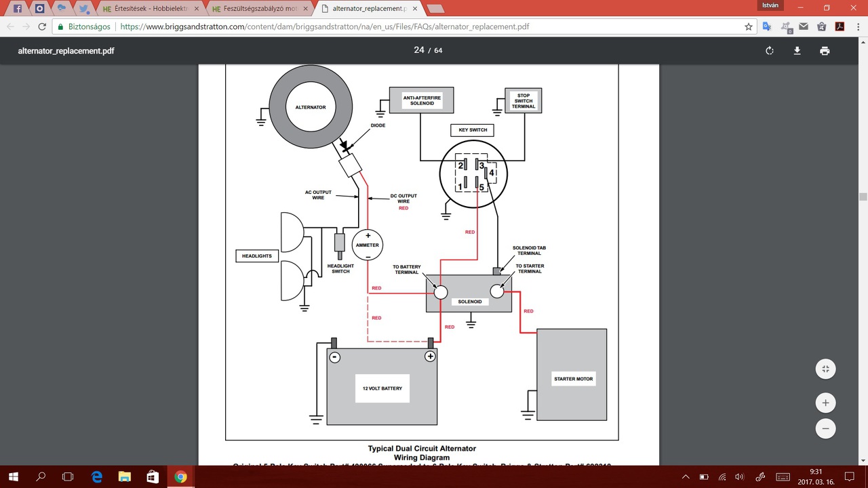Switch to the pinned tab with circle icon
Viewport: 868px width, 488px height.
(x=39, y=9)
